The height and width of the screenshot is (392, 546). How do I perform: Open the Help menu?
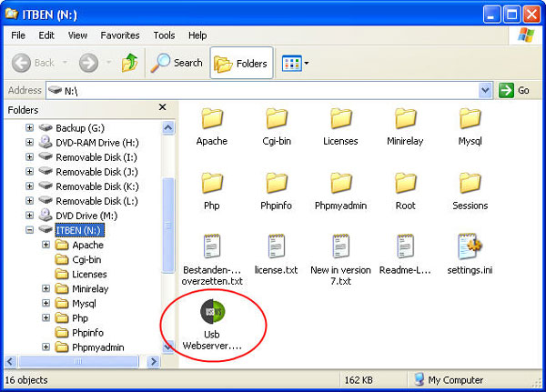coord(197,35)
